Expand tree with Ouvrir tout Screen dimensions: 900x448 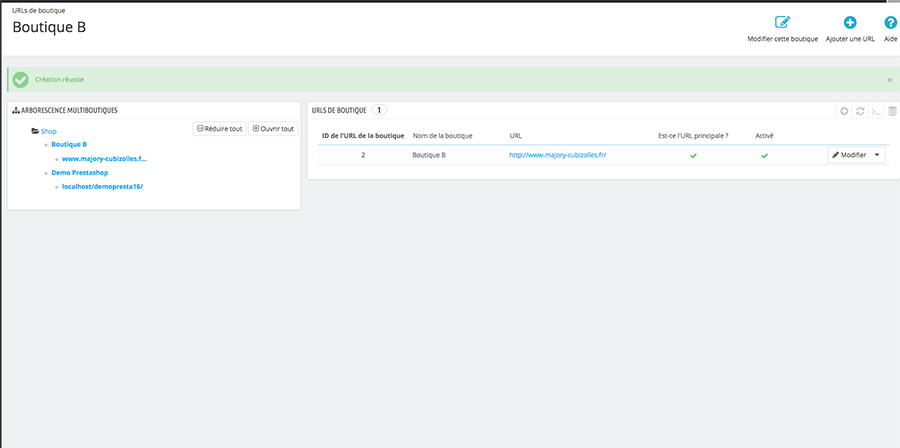[x=273, y=128]
